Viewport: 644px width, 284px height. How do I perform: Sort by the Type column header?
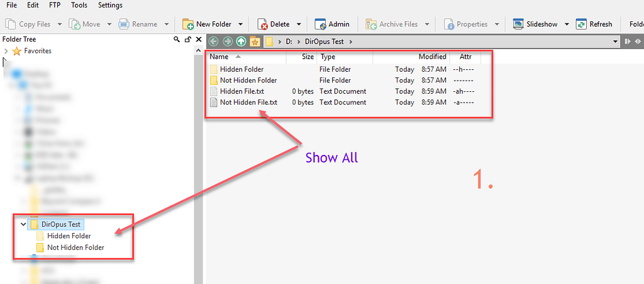tap(345, 57)
